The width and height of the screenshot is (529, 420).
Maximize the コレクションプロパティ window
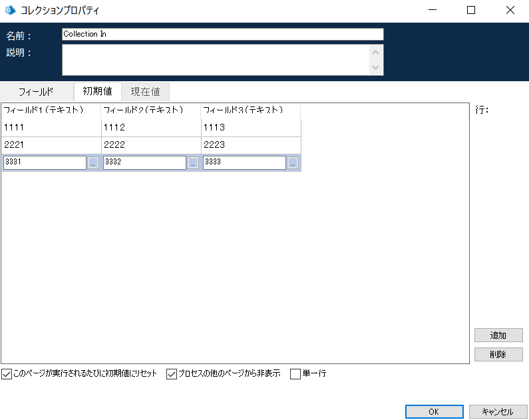471,10
